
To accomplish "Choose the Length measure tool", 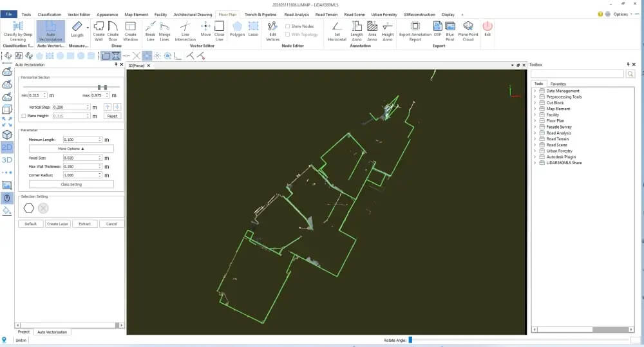I will coord(77,30).
